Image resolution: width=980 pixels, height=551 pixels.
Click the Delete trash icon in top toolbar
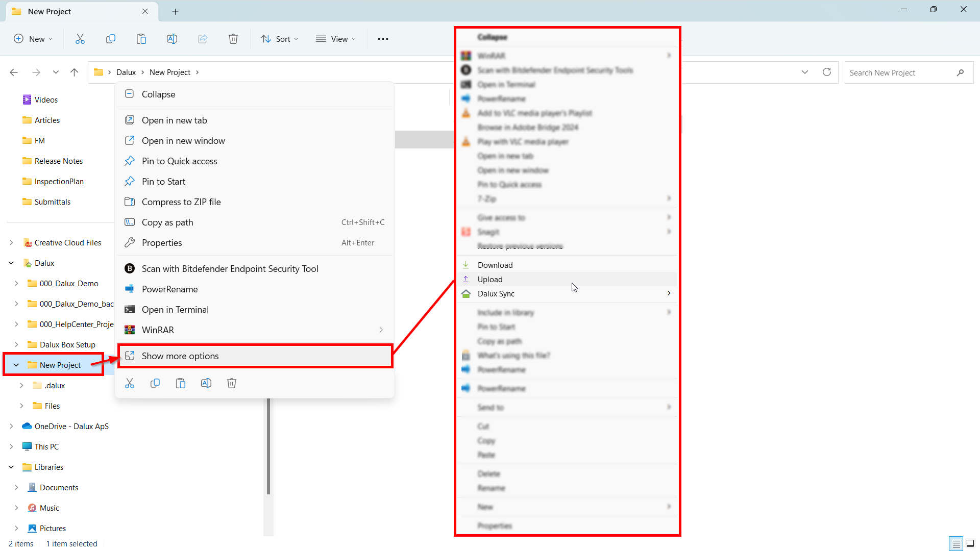click(x=233, y=39)
